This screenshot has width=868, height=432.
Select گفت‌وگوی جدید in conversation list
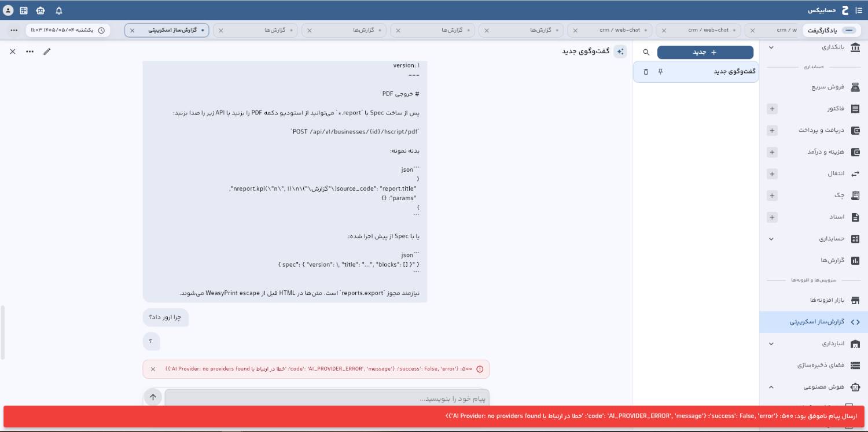click(x=696, y=72)
